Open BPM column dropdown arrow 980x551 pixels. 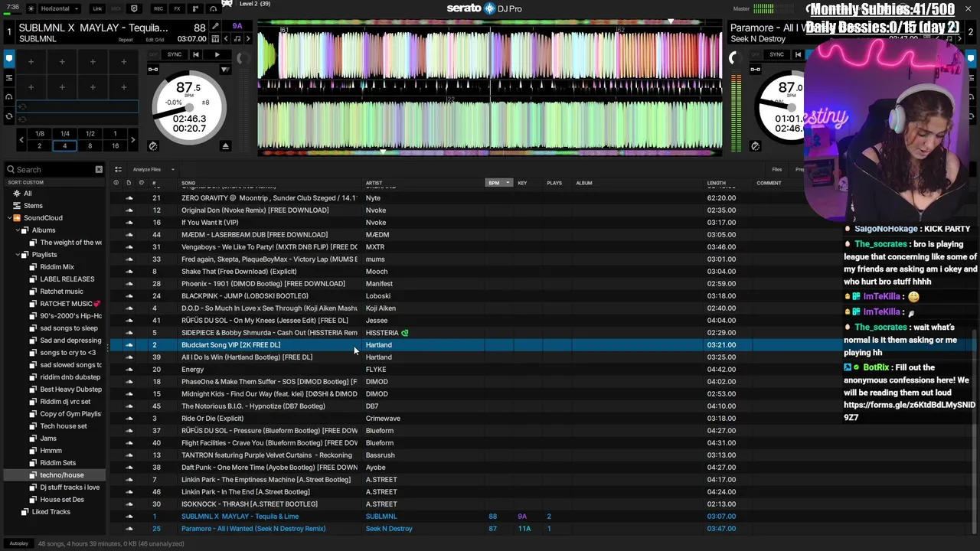coord(508,183)
